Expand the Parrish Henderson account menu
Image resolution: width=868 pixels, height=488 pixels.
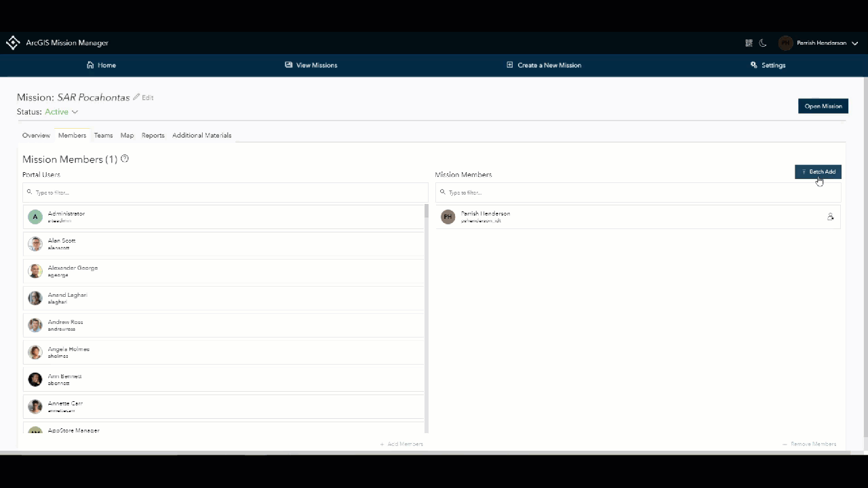854,43
